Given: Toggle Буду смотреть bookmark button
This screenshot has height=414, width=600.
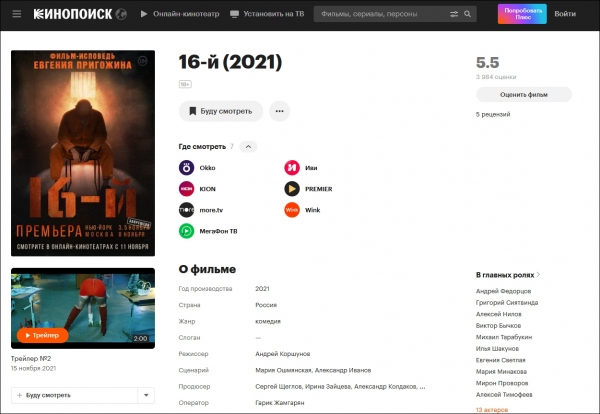Looking at the screenshot, I should (221, 111).
